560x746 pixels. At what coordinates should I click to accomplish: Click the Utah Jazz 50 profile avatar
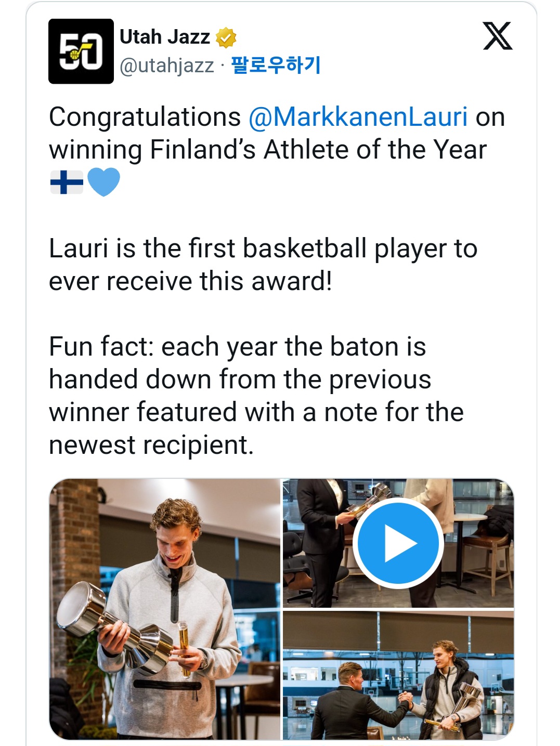pos(81,51)
